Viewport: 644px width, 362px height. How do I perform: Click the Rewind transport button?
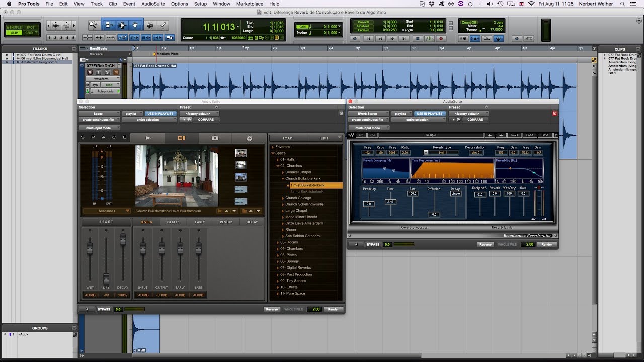coord(380,38)
